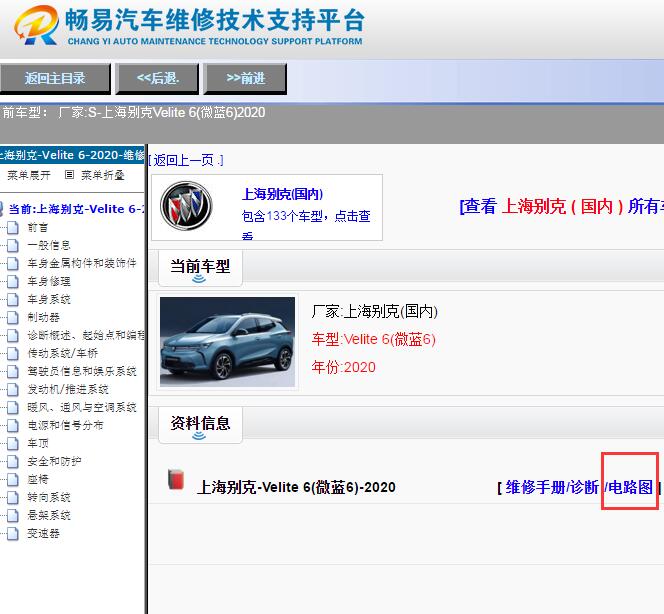Open the 电源和信号分布 tree item
This screenshot has height=614, width=664.
tap(65, 426)
